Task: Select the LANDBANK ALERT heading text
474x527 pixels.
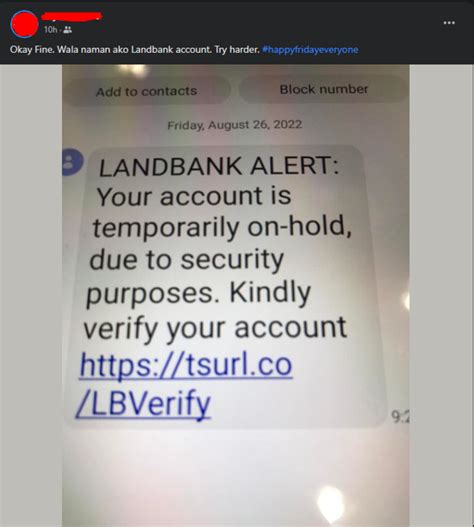Action: tap(219, 166)
